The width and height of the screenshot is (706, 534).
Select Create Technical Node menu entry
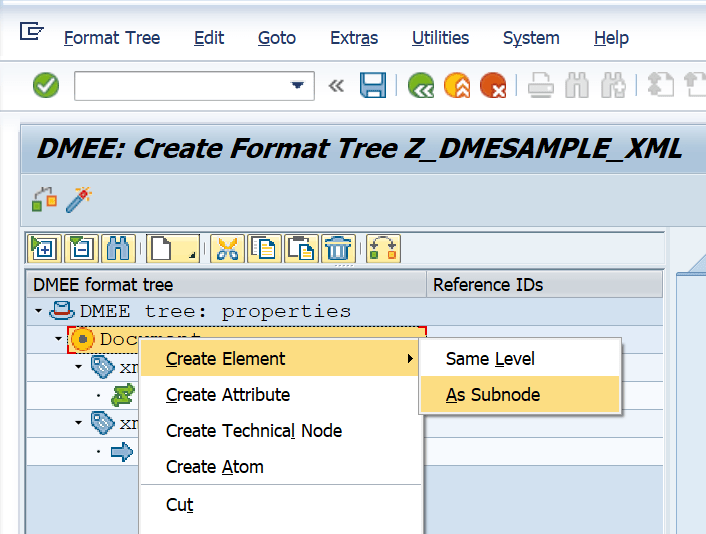tap(281, 431)
